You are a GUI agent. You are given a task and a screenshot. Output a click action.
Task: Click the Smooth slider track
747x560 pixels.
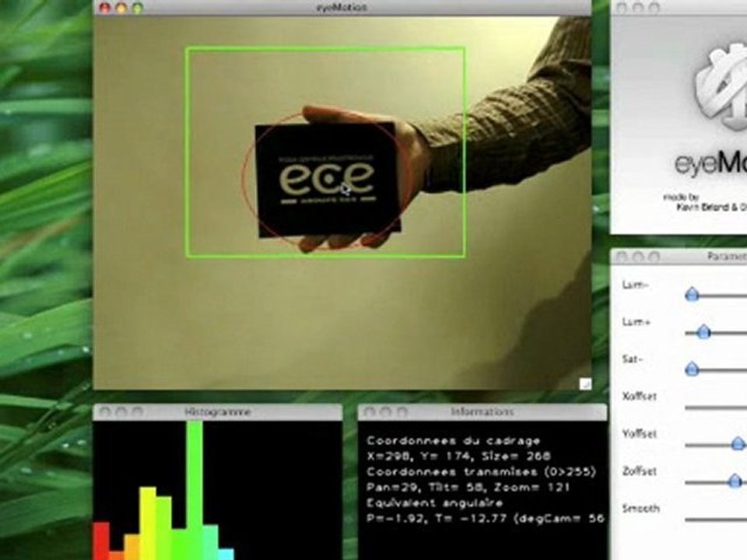click(716, 520)
